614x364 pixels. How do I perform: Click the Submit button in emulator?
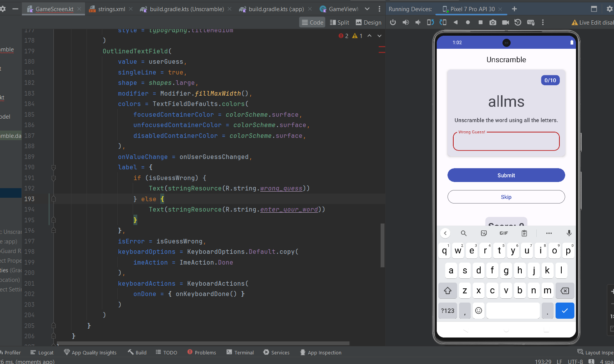click(506, 175)
